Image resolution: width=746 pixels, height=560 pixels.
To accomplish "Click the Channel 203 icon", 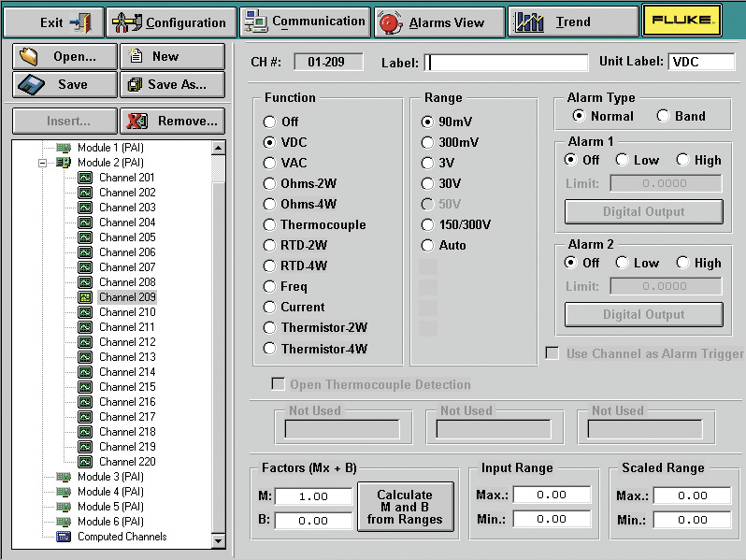I will pos(85,208).
